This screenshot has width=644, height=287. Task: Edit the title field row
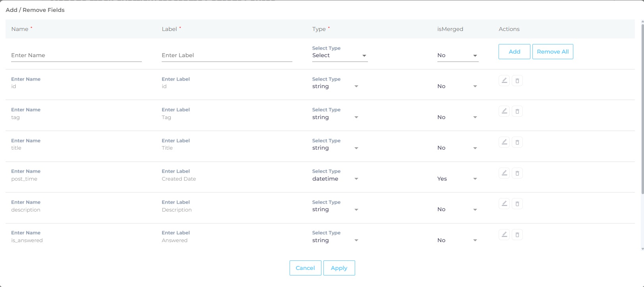pos(504,142)
